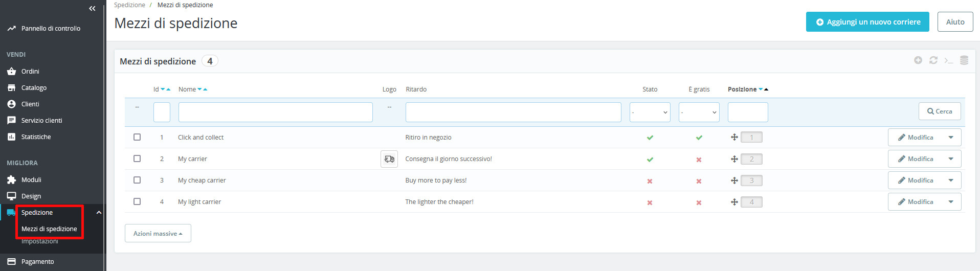This screenshot has width=980, height=271.
Task: Enable My light carrier status
Action: click(650, 202)
